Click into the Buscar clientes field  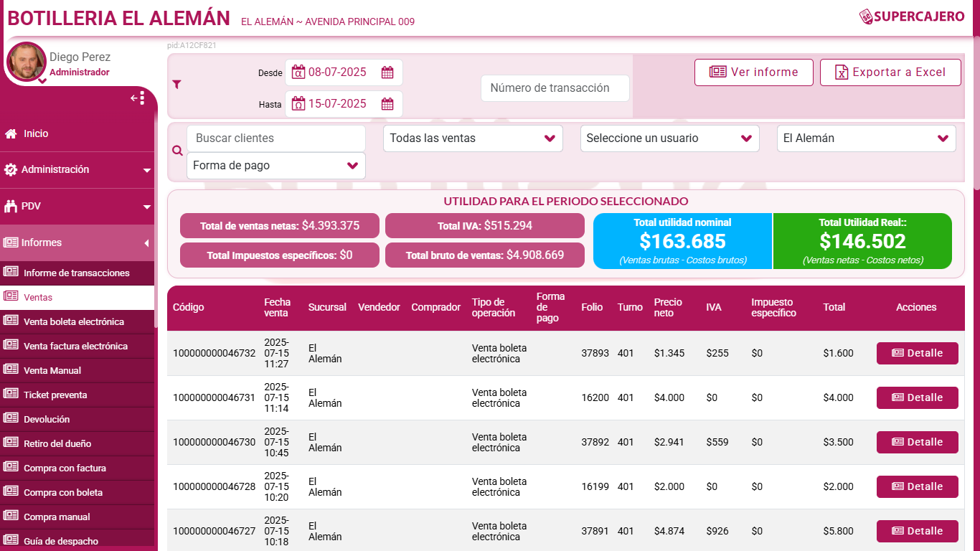tap(276, 138)
